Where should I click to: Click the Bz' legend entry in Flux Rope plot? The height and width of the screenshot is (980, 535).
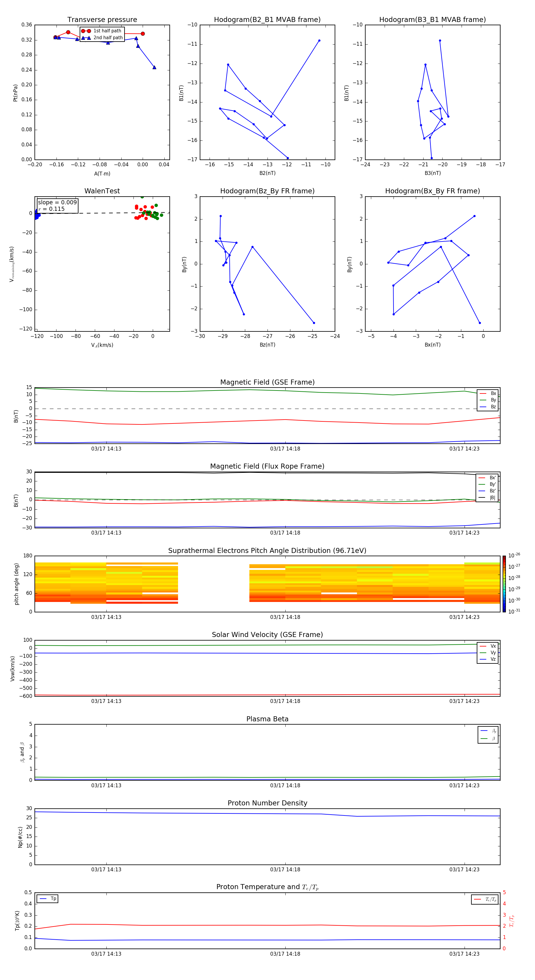(487, 491)
